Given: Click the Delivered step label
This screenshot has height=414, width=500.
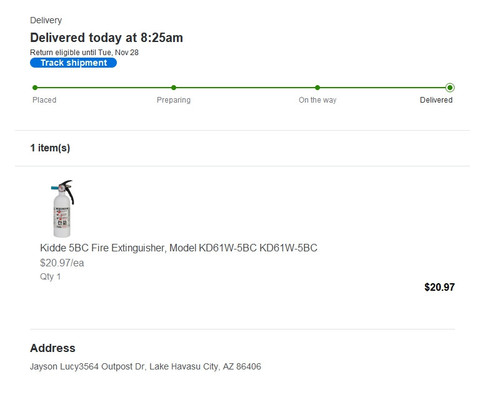Looking at the screenshot, I should click(x=436, y=100).
